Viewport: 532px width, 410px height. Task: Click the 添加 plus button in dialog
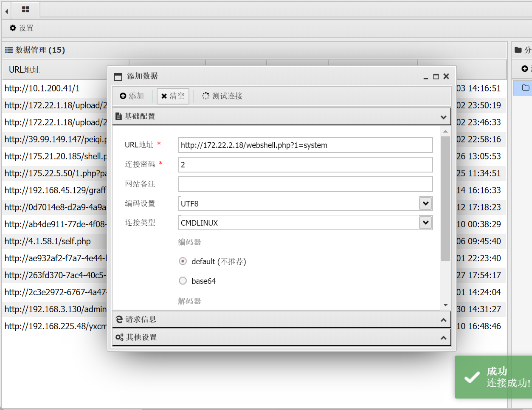(132, 96)
